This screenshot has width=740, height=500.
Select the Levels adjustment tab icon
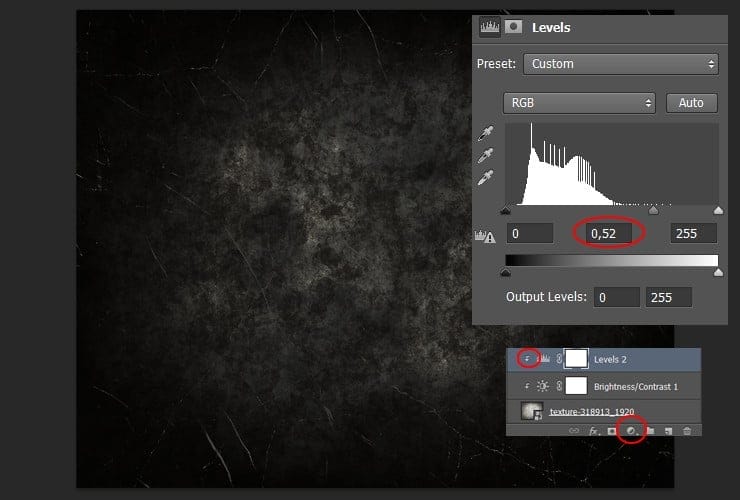[490, 27]
